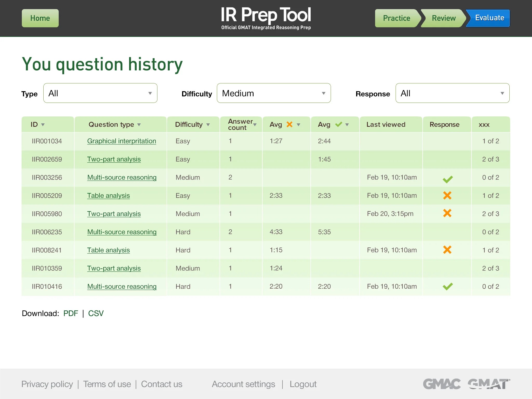Open the Graphical interpritation question IIR001034
Screen dimensions: 532x399
tap(122, 141)
